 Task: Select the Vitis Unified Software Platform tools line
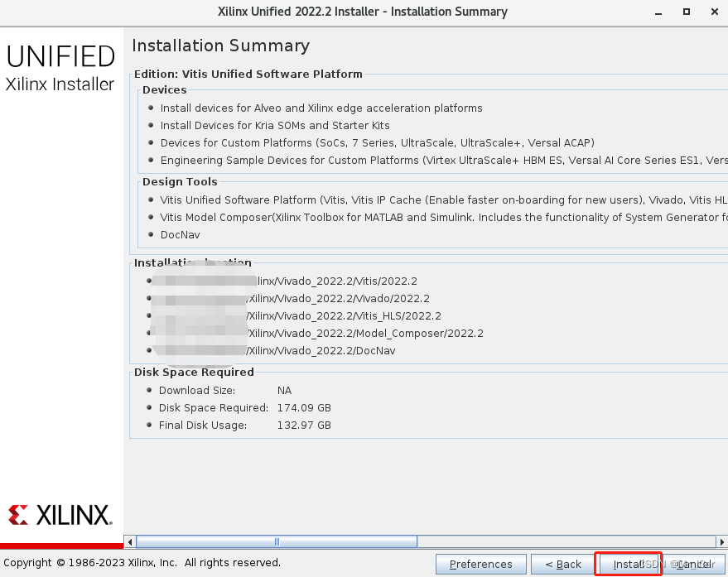tap(444, 200)
